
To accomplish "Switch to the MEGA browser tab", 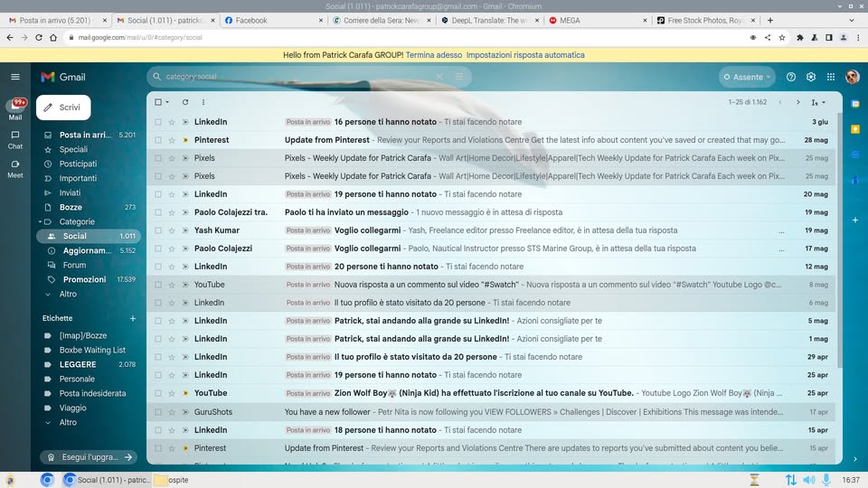I will pyautogui.click(x=598, y=20).
